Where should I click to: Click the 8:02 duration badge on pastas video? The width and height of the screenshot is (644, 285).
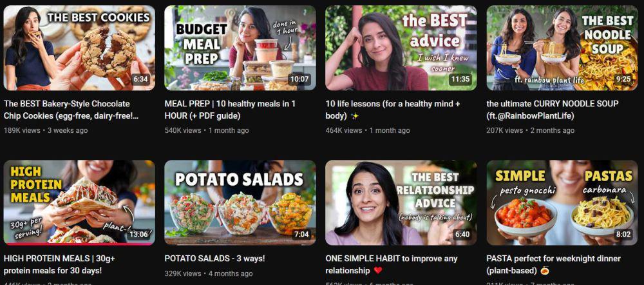tap(623, 234)
